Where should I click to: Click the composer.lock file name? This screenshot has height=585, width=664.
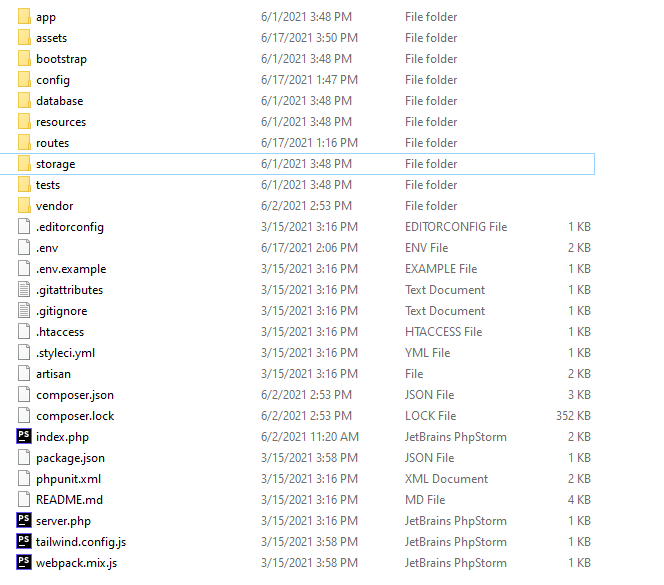pyautogui.click(x=75, y=416)
